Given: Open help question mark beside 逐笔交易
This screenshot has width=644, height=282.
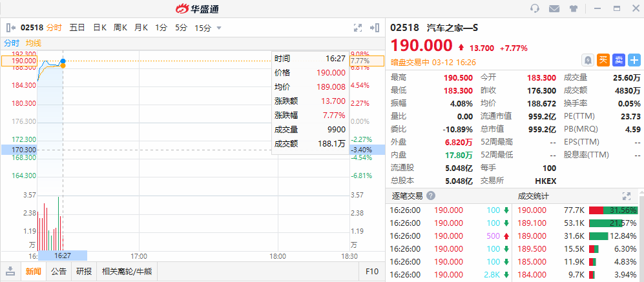Looking at the screenshot, I should point(431,196).
